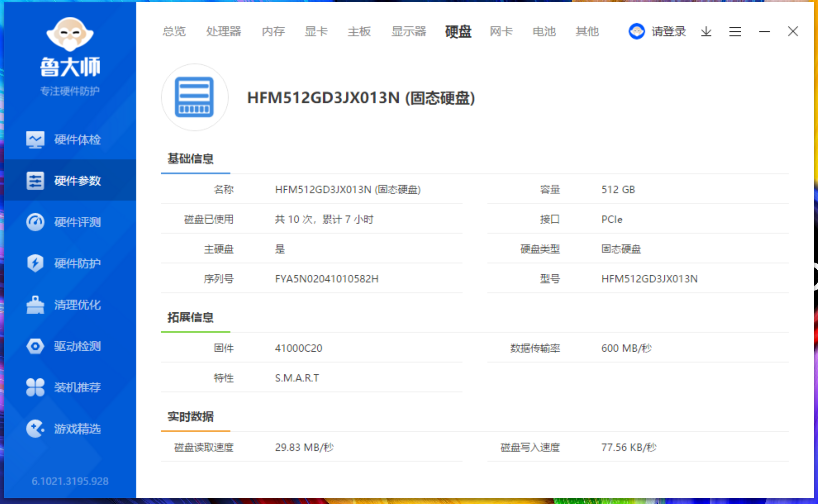The image size is (818, 504).
Task: Select firmware value 41000C20
Action: coord(298,348)
